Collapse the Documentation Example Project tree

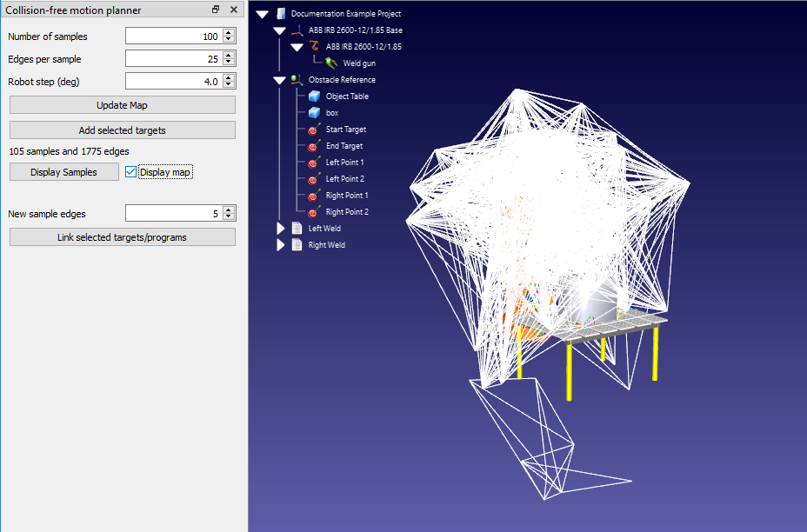tap(262, 15)
